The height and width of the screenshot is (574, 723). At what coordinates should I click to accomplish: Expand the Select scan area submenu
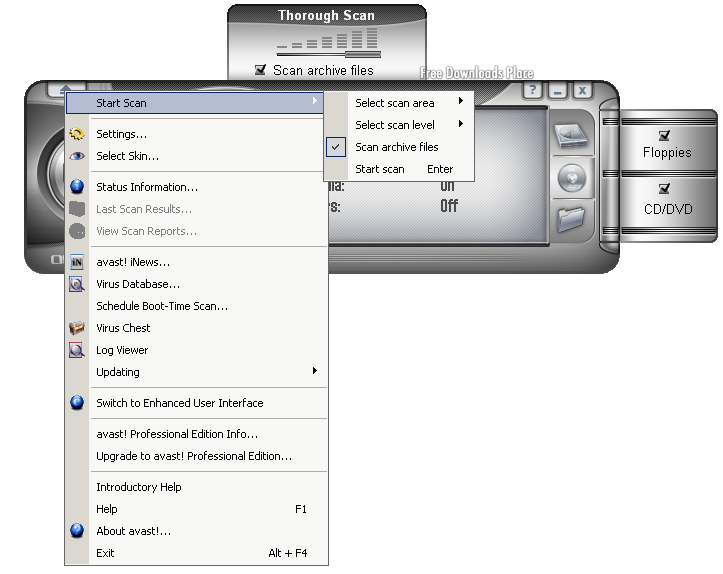coord(399,103)
